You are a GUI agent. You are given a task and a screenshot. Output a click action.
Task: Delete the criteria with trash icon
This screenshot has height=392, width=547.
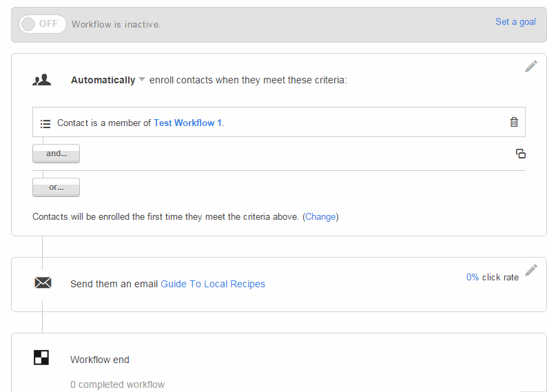click(x=514, y=122)
